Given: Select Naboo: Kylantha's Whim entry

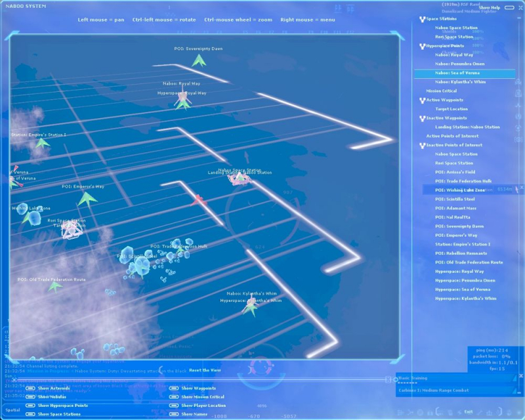Looking at the screenshot, I should (461, 82).
